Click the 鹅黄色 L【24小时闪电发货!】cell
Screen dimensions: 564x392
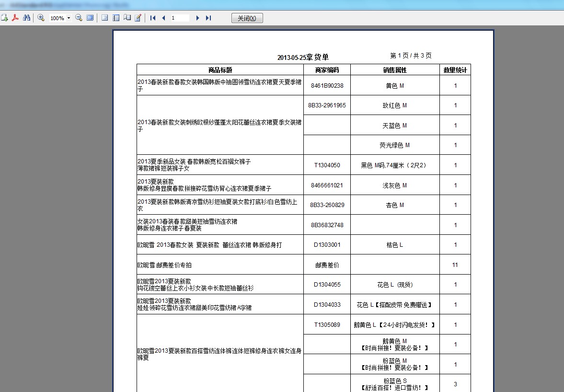coord(395,325)
